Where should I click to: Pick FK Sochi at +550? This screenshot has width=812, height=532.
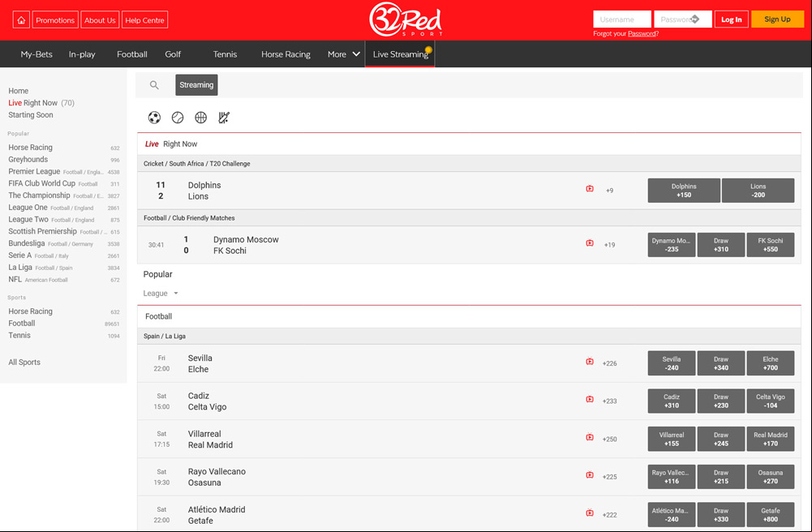[770, 245]
